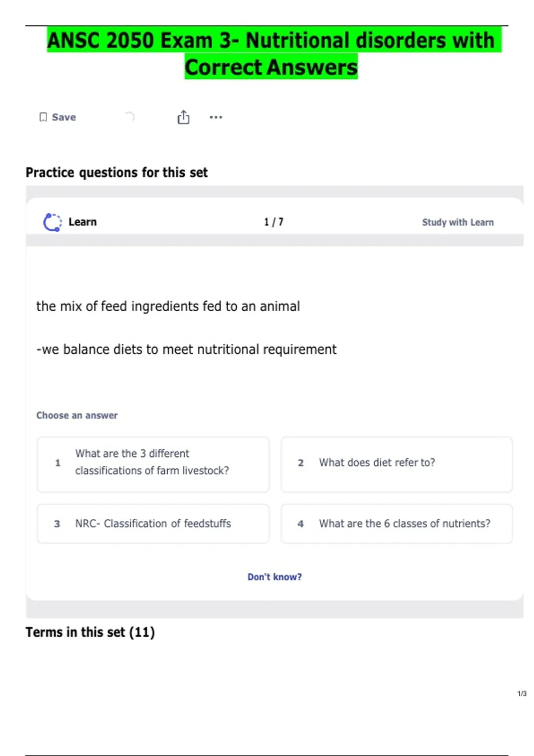Image resolution: width=534 pixels, height=756 pixels.
Task: Click answer number 4 badge
Action: (x=301, y=524)
